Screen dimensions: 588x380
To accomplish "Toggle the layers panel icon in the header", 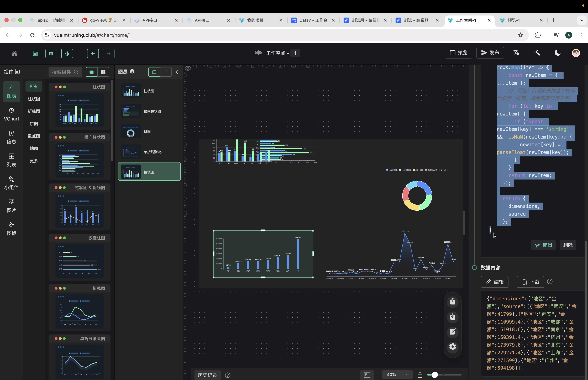I will point(51,53).
